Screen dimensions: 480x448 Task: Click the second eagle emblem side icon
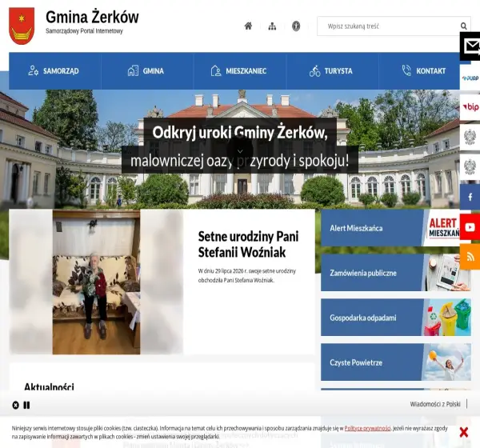point(470,167)
